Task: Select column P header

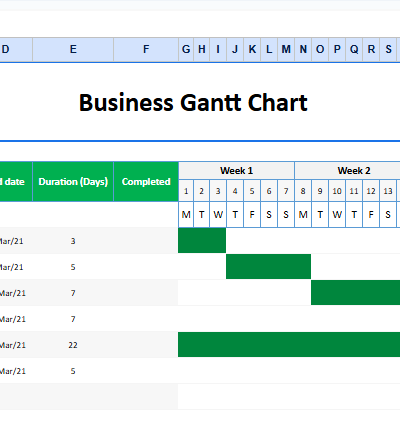Action: (337, 50)
